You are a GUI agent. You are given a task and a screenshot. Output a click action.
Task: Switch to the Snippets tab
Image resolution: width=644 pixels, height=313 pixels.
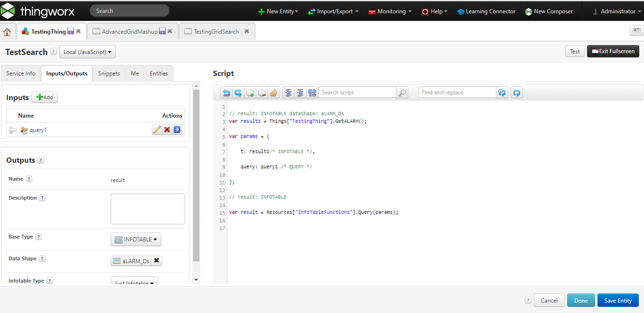109,73
